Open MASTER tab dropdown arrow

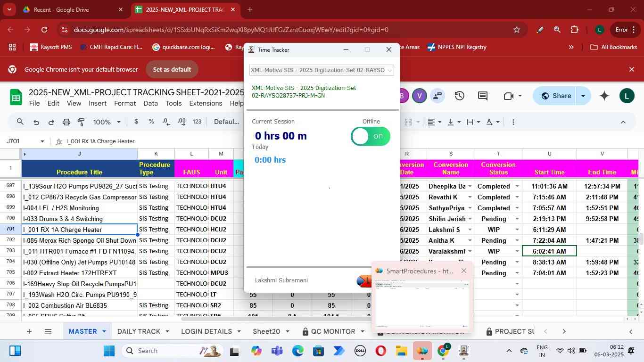pos(104,331)
